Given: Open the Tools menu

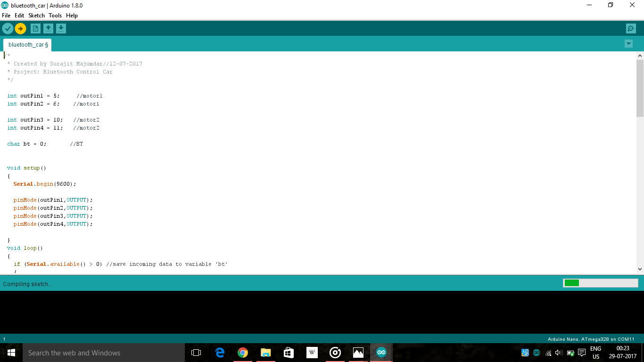Looking at the screenshot, I should (55, 15).
